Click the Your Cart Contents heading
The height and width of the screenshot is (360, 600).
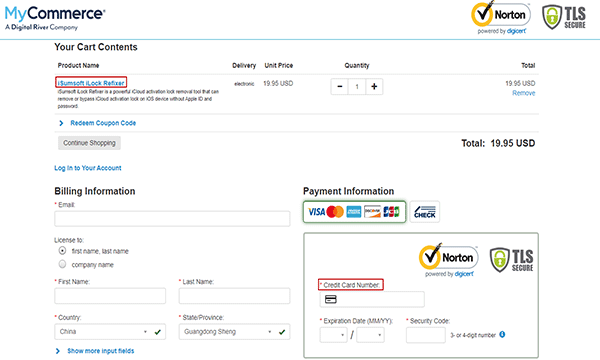point(96,47)
